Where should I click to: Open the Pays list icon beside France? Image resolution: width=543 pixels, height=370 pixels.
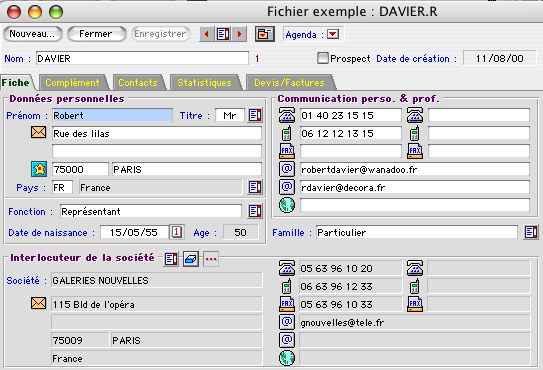[255, 187]
